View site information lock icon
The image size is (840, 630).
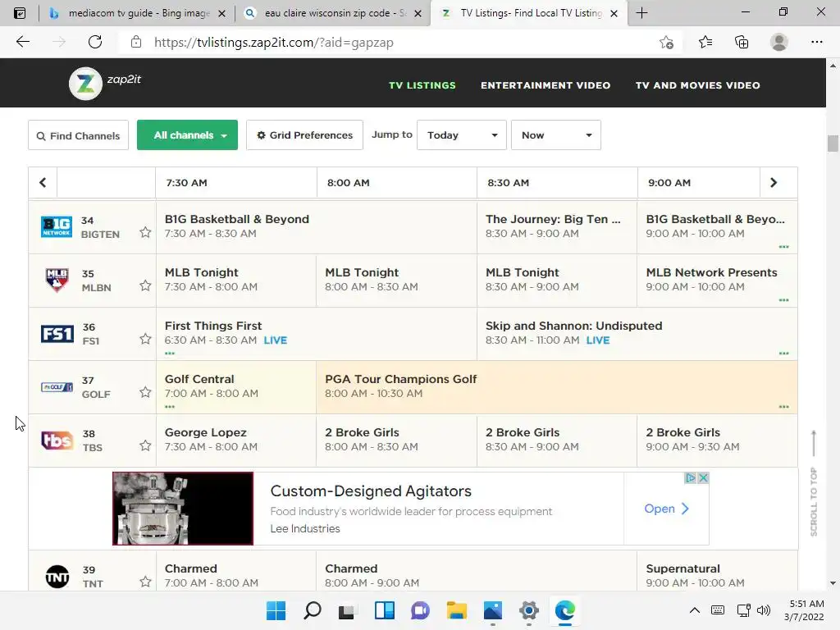pyautogui.click(x=136, y=42)
